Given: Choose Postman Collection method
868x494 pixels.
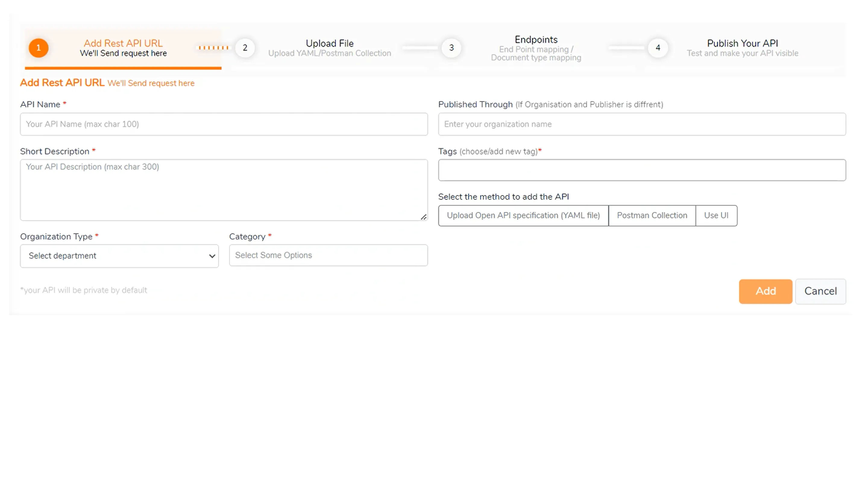Looking at the screenshot, I should tap(651, 215).
